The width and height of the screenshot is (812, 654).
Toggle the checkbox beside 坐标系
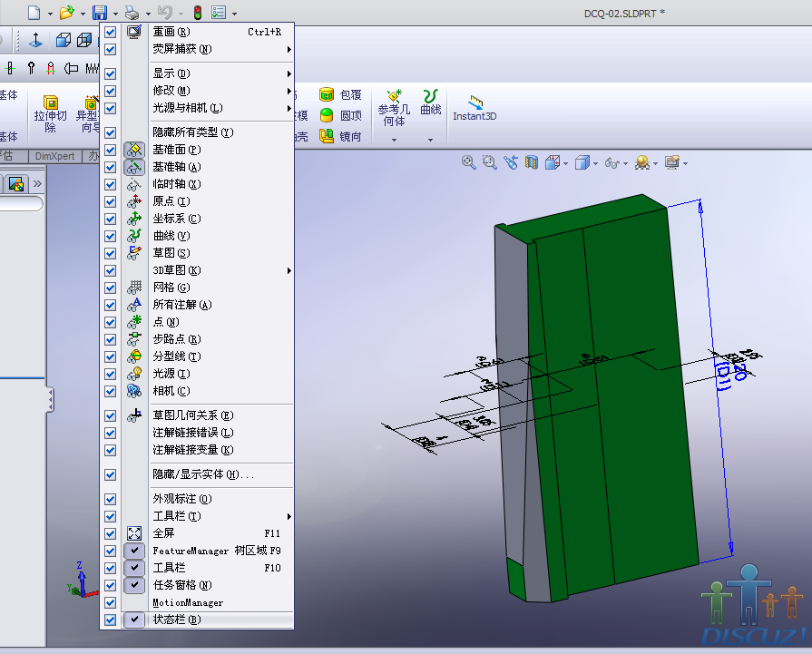click(x=110, y=219)
